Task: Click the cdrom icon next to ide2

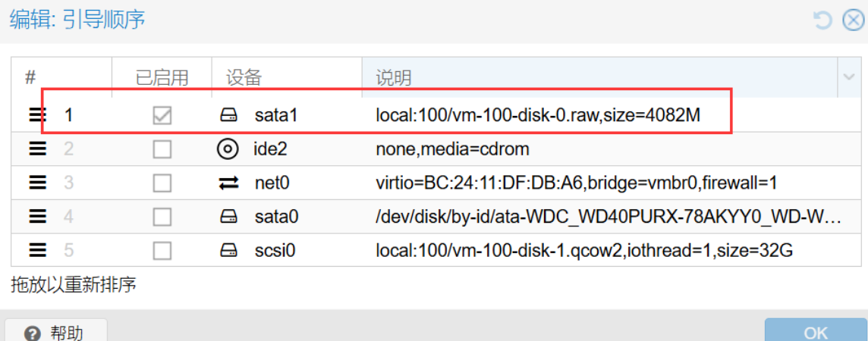Action: tap(228, 149)
